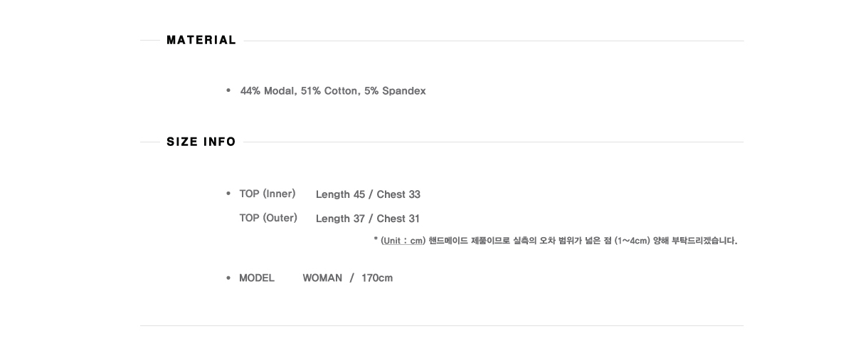Click the 5% Spandex text
The width and height of the screenshot is (868, 356).
point(395,91)
